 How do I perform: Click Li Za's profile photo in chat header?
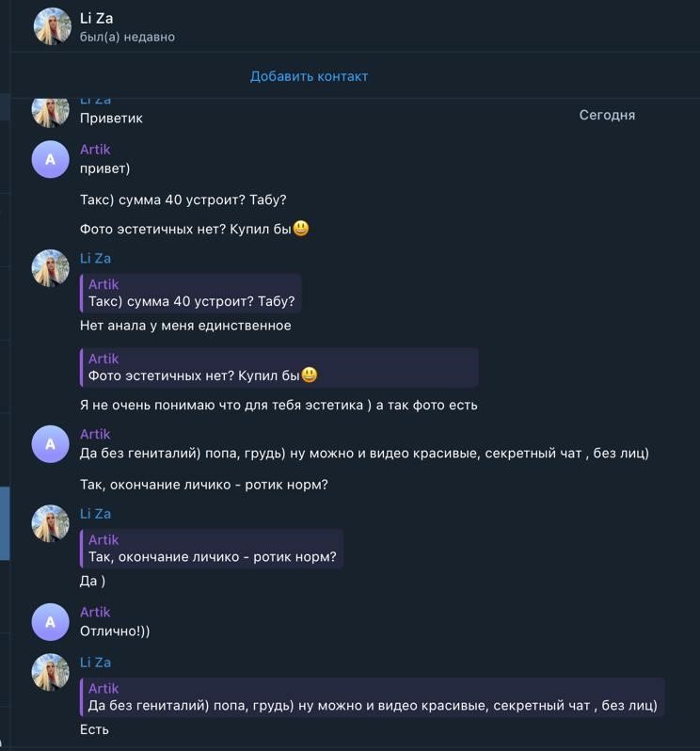(x=52, y=26)
